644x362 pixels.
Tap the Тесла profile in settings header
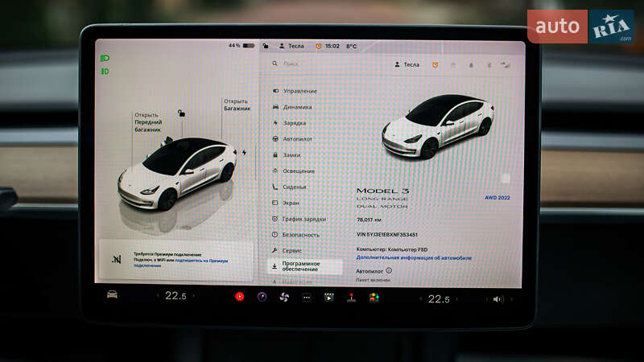click(x=407, y=65)
